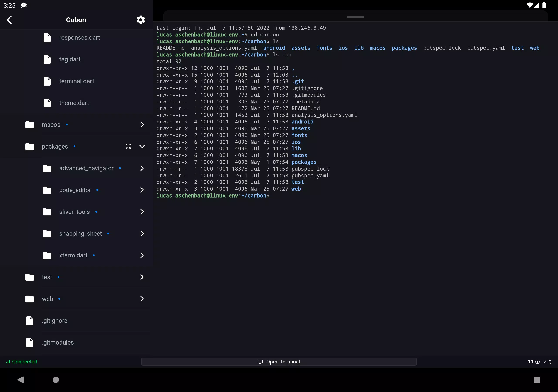558x392 pixels.
Task: Expand the code_editor folder chevron
Action: [x=142, y=190]
